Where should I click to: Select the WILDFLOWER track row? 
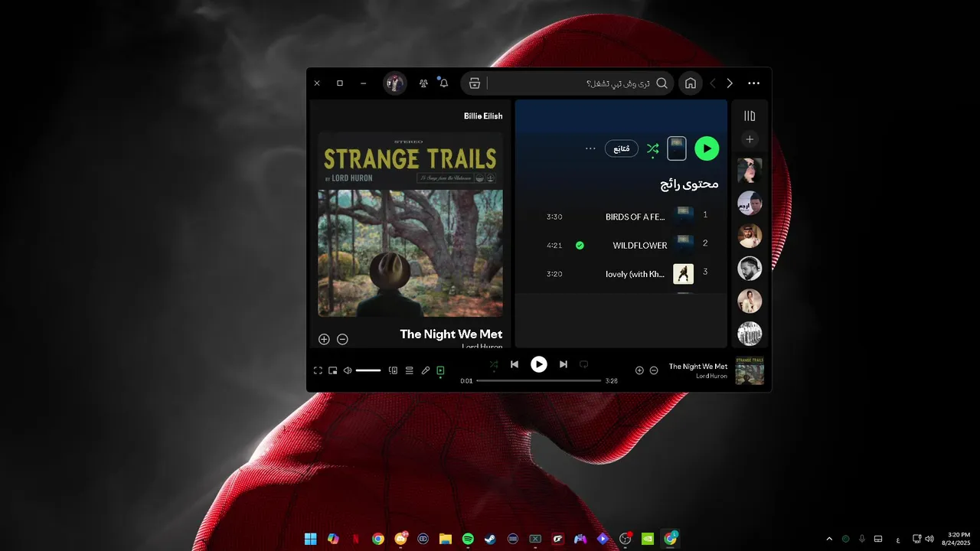tap(621, 245)
